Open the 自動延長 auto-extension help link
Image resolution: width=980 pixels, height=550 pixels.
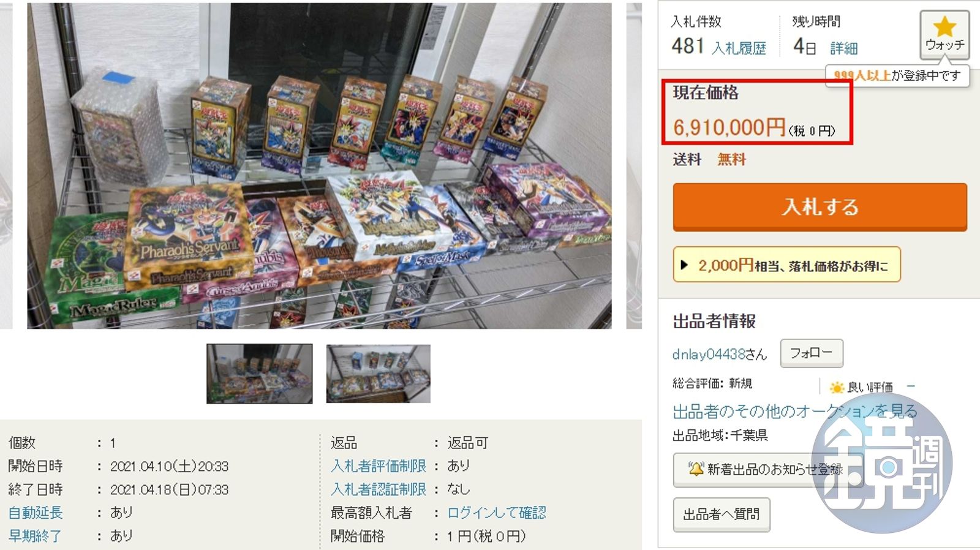pyautogui.click(x=36, y=512)
